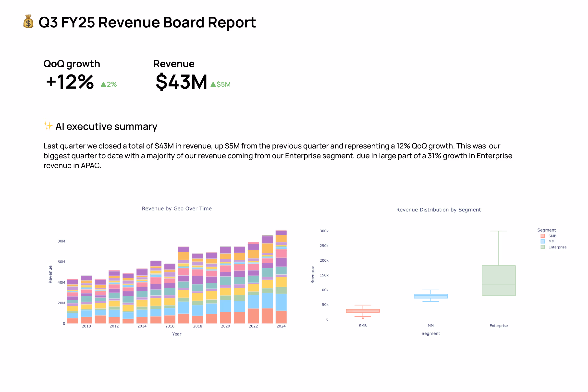
Task: Click inside the executive summary paragraph text
Action: tap(250, 156)
